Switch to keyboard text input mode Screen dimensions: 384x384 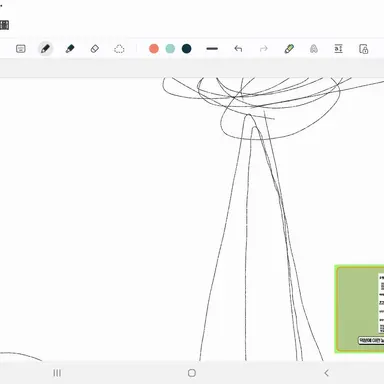click(21, 49)
